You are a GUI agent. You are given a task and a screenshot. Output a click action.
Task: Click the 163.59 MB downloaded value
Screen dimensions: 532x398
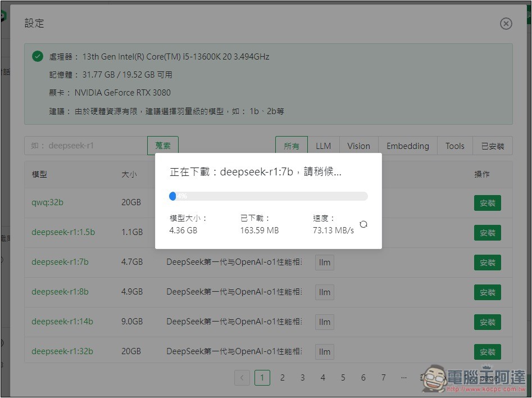[x=260, y=230]
